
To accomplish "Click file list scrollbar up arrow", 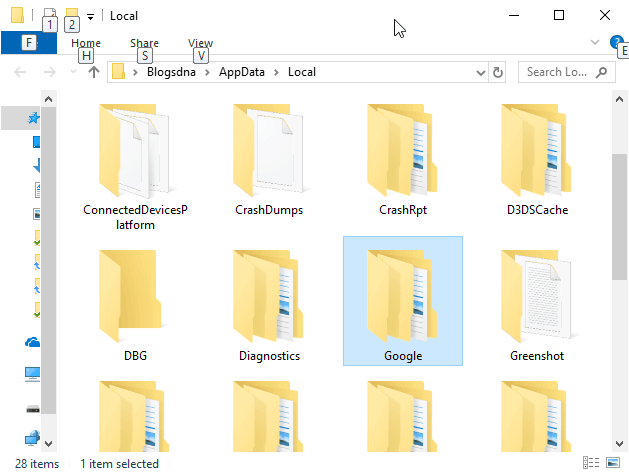I will [619, 99].
